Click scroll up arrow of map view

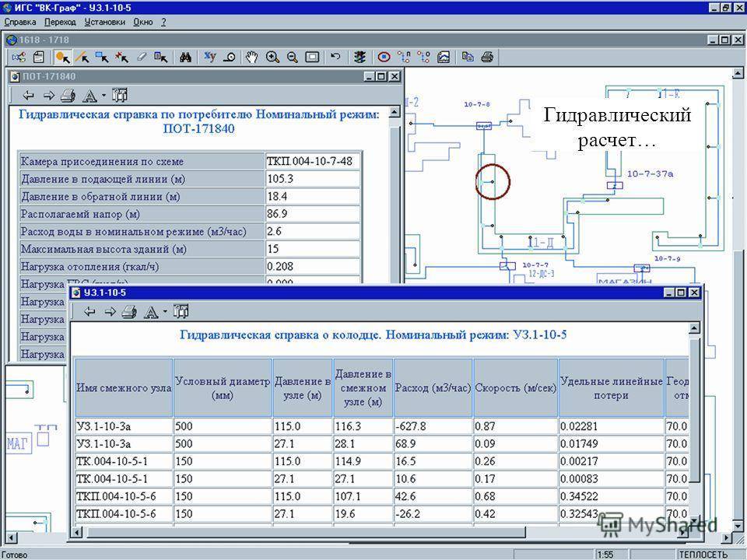click(x=738, y=73)
